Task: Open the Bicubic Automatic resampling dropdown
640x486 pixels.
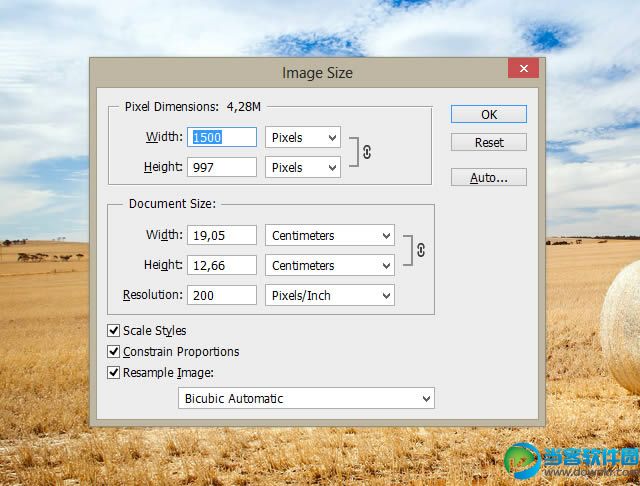Action: point(307,398)
